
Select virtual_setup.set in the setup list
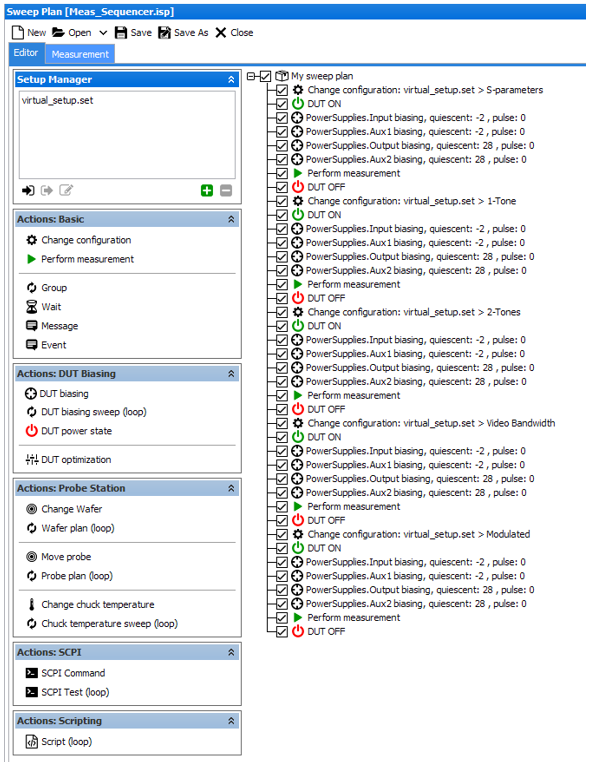point(57,101)
